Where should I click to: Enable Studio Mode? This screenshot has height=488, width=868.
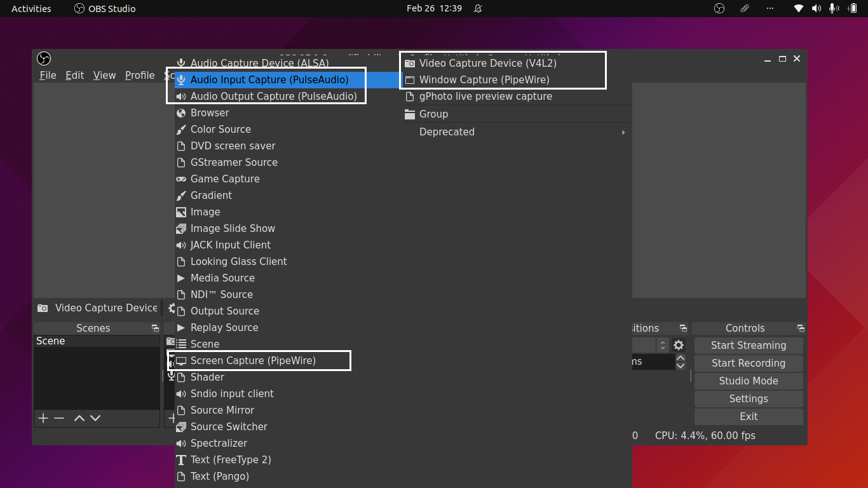coord(749,381)
